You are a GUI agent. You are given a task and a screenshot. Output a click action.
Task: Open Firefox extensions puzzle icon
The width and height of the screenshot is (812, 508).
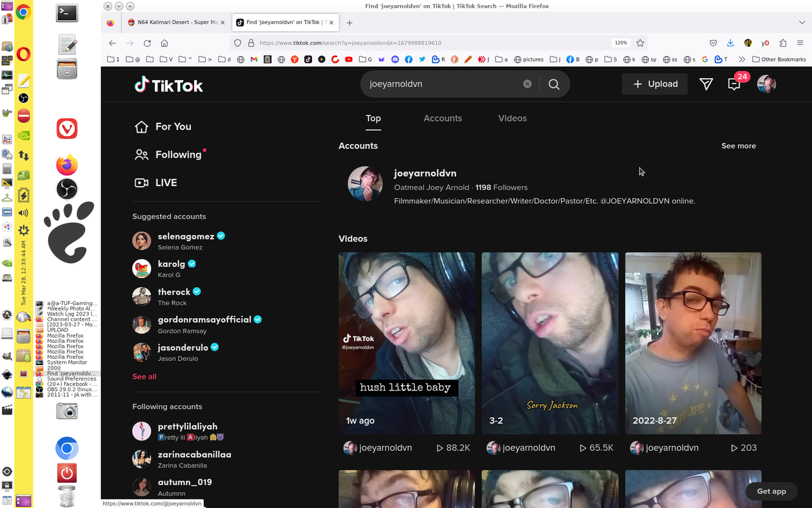(783, 43)
